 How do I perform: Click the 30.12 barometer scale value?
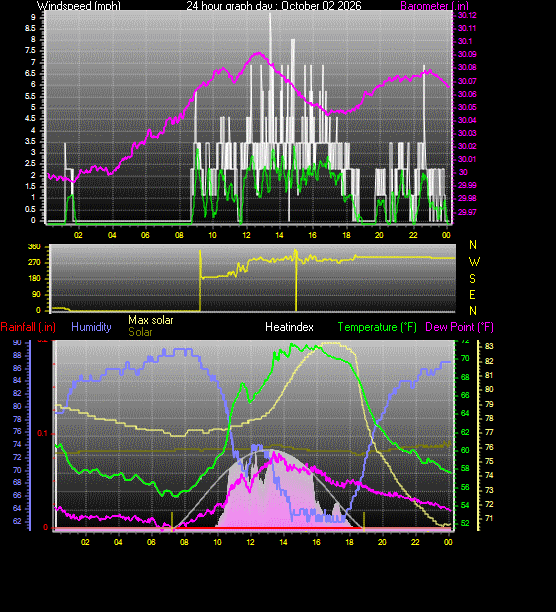coord(467,15)
